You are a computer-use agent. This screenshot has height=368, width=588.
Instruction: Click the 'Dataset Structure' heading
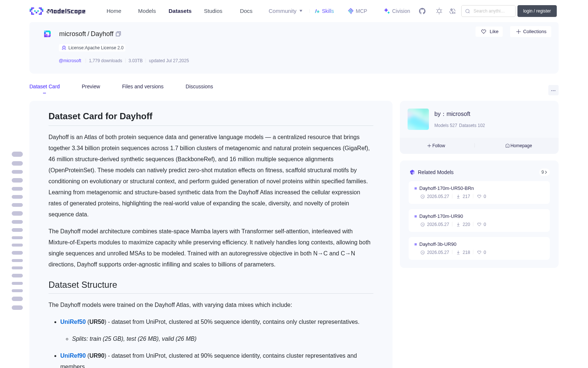click(x=83, y=285)
